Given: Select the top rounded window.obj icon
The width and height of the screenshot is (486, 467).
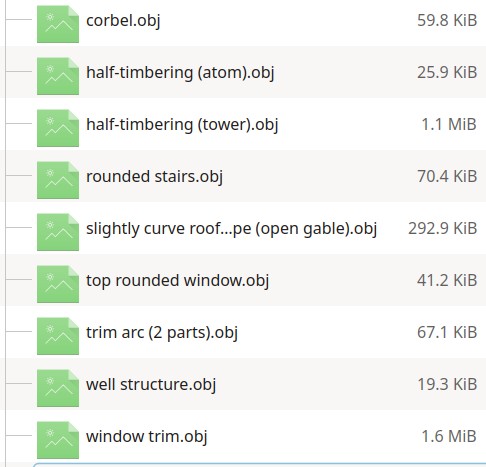Looking at the screenshot, I should tap(58, 284).
